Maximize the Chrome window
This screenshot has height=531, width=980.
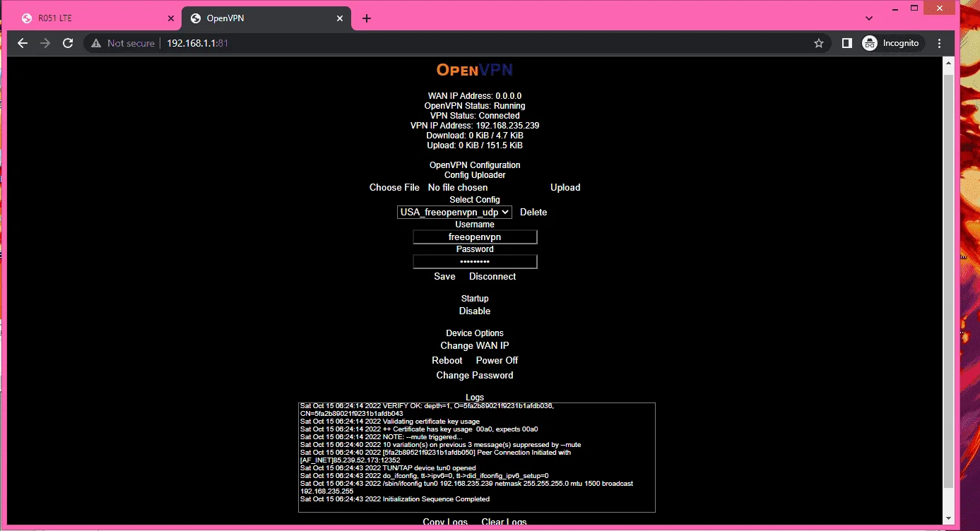click(915, 8)
